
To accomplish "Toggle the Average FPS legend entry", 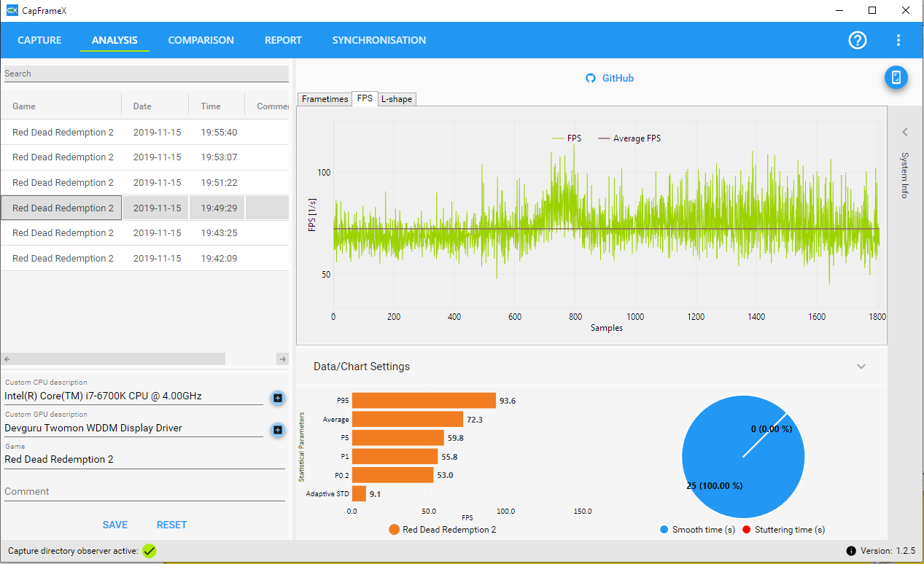I will [629, 138].
